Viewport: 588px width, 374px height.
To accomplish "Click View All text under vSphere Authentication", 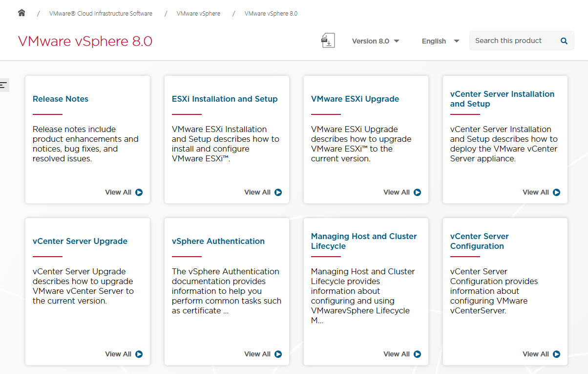I will pos(257,354).
